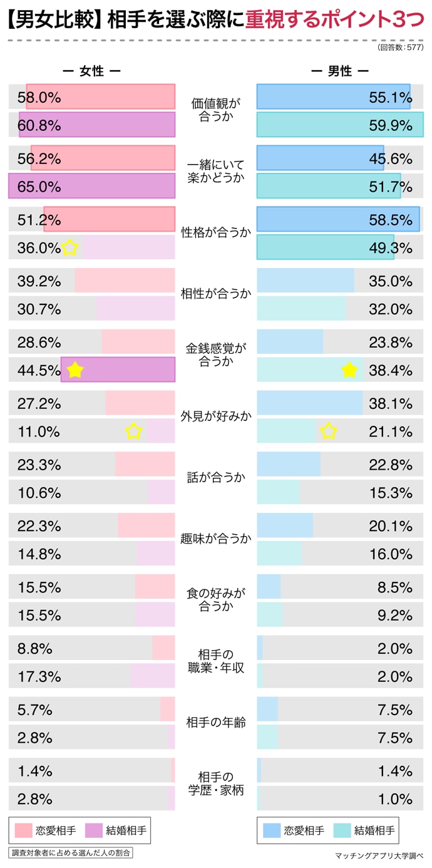Click the filled star beside men's 38.4%
The height and width of the screenshot is (868, 432).
[x=349, y=370]
